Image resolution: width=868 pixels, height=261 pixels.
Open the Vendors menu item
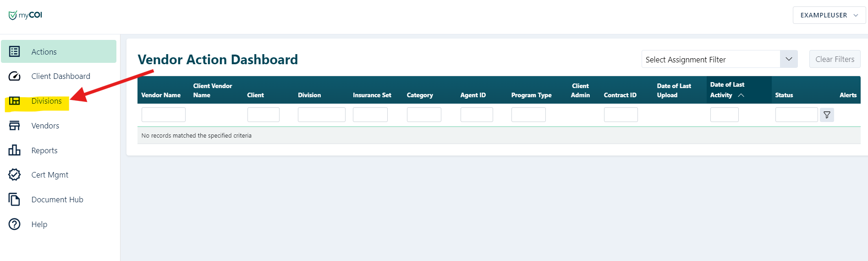pos(45,126)
